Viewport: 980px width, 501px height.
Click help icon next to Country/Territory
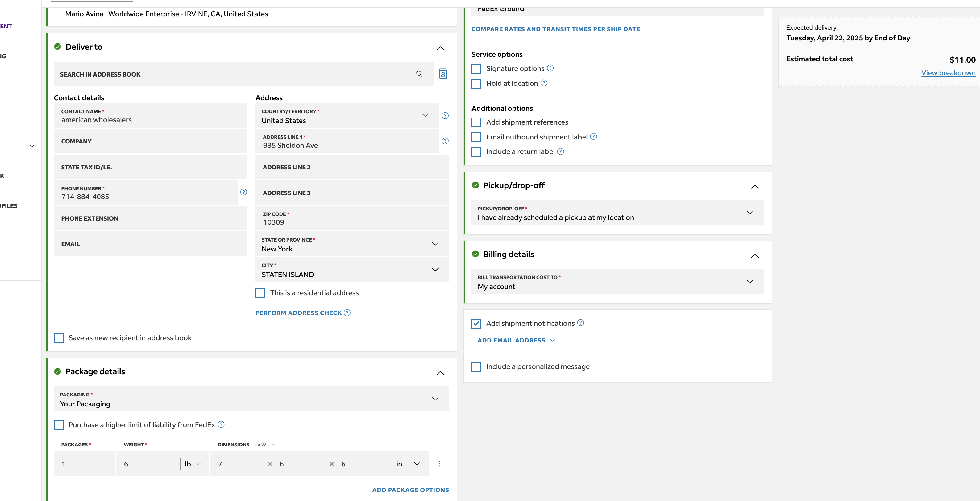(445, 116)
